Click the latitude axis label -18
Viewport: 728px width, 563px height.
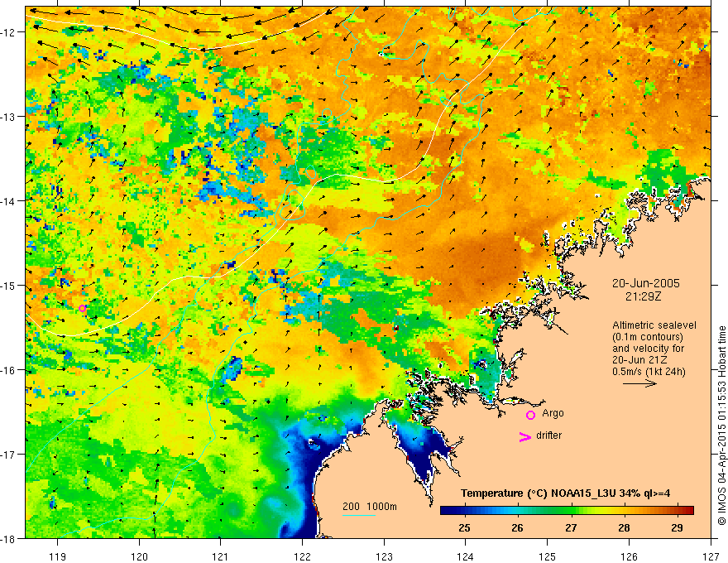point(9,538)
